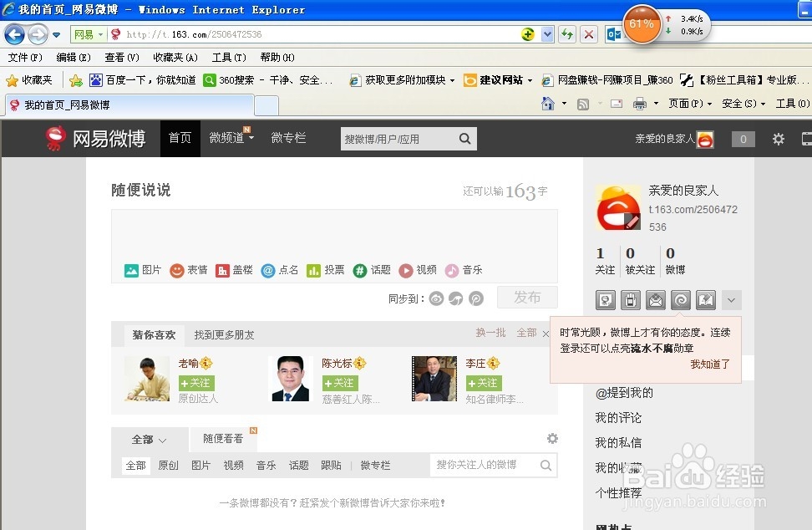Open the 查看(V) menu
The width and height of the screenshot is (812, 530).
click(122, 57)
